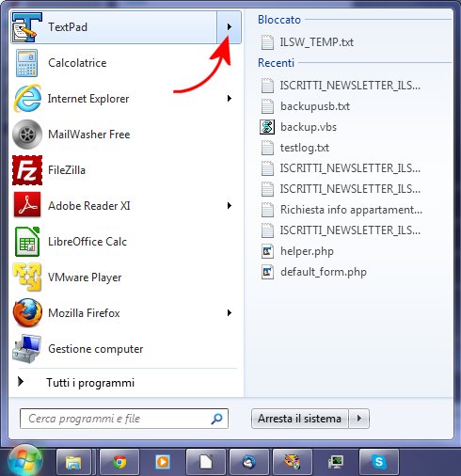The image size is (461, 476).
Task: Click the Windows Start orb
Action: (x=24, y=461)
